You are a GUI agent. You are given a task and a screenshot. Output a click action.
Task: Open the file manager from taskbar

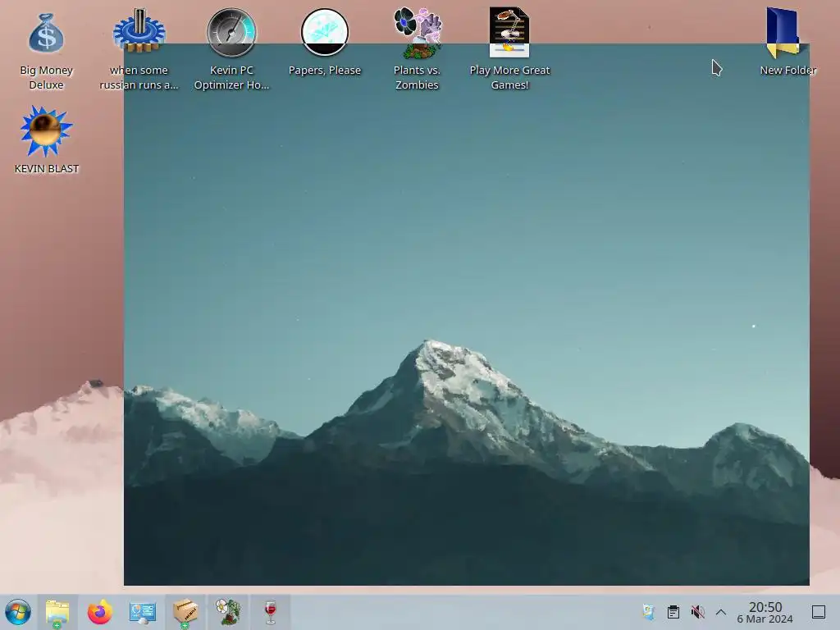pyautogui.click(x=57, y=612)
